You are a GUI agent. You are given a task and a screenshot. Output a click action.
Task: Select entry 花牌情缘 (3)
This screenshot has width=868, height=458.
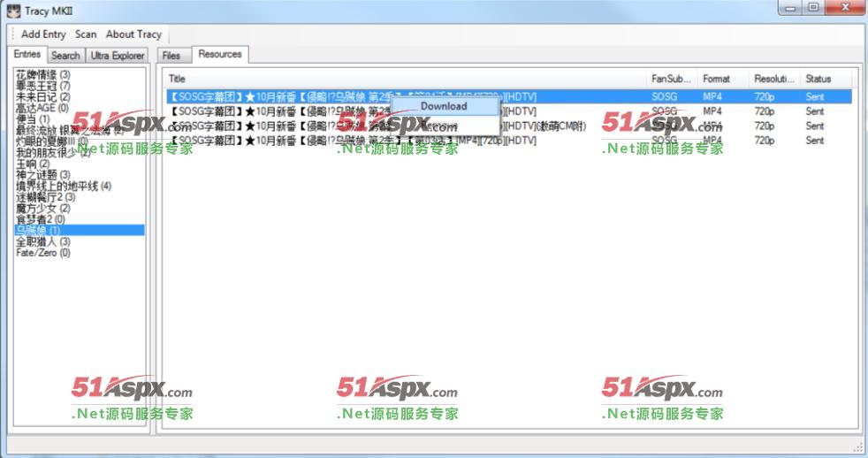[x=43, y=74]
